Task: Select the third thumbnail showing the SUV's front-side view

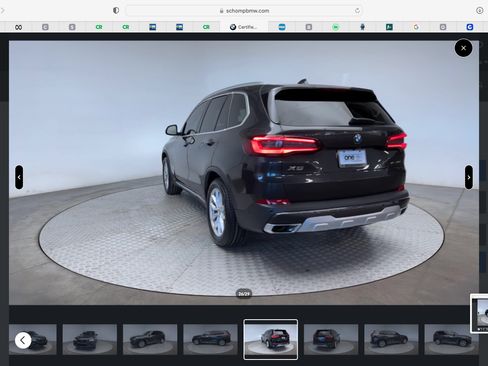Action: pos(150,339)
